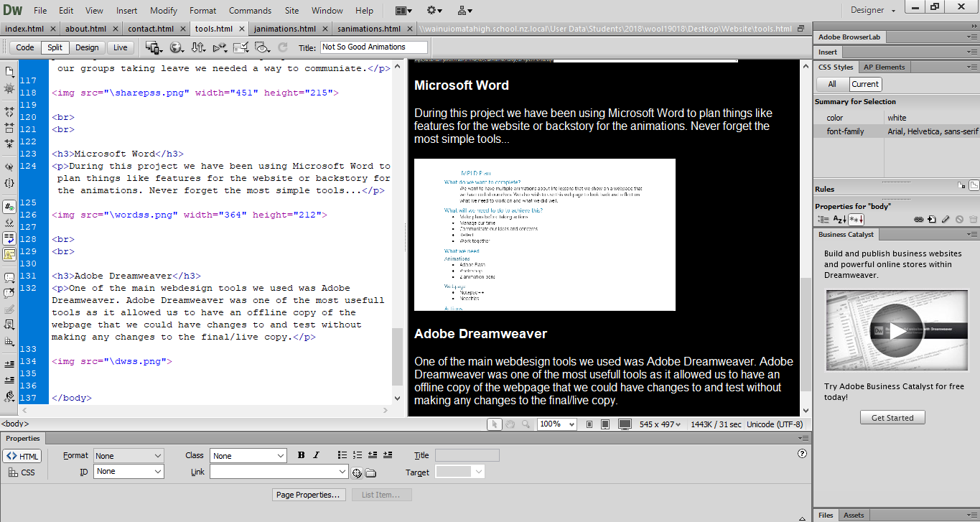The height and width of the screenshot is (522, 980).
Task: Select the Hand tool in status bar
Action: 510,424
